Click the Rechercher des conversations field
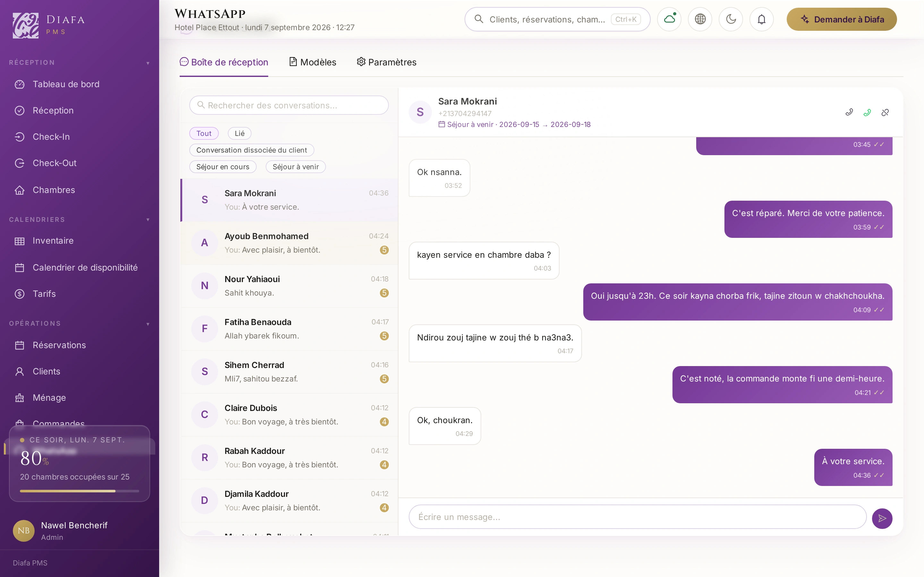 (289, 105)
